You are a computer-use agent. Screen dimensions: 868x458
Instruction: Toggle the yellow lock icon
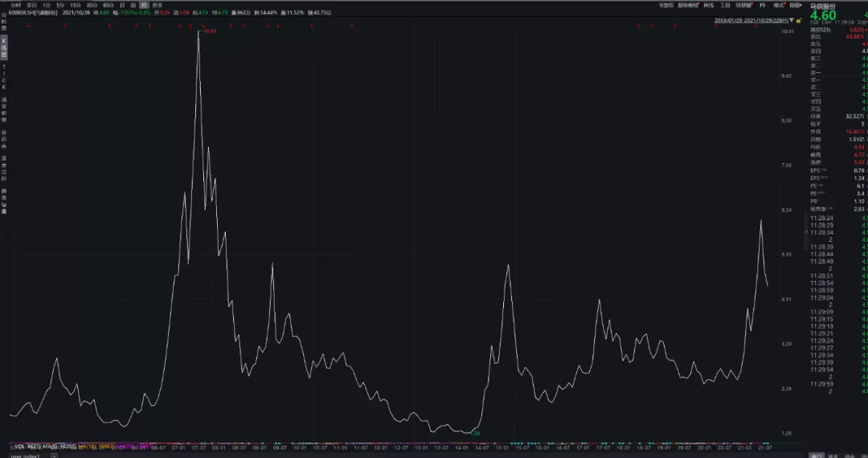click(x=799, y=20)
